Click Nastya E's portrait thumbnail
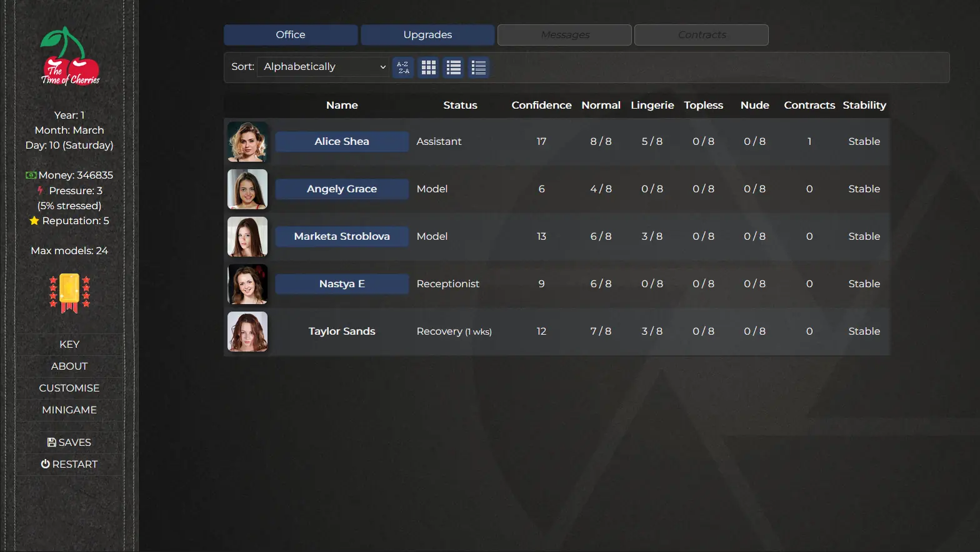The image size is (980, 552). click(x=247, y=284)
